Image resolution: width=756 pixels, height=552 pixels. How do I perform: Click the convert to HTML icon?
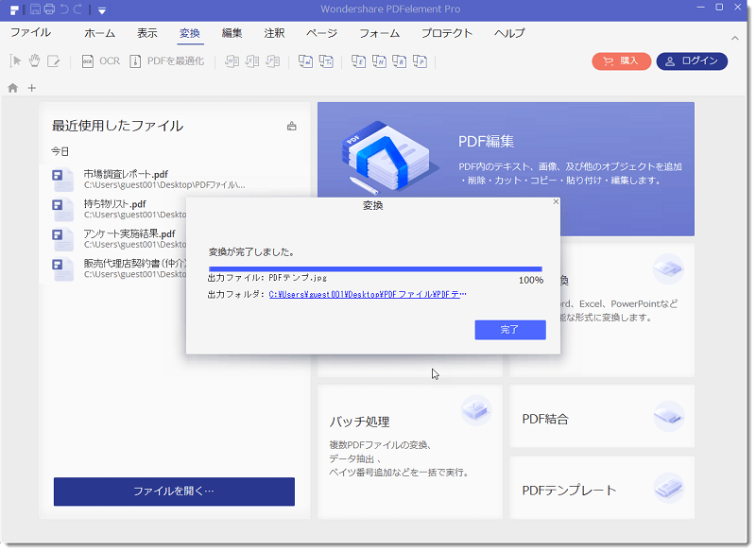[x=379, y=61]
